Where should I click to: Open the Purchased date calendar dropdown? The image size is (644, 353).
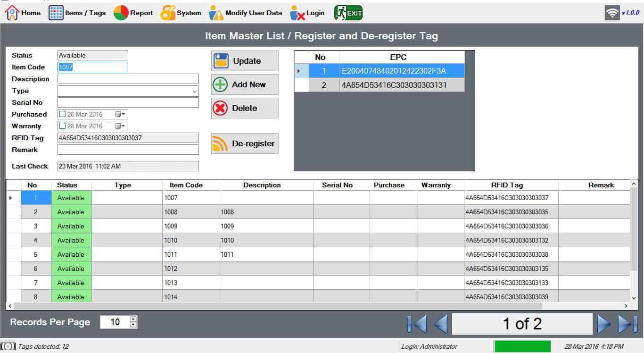[x=121, y=114]
